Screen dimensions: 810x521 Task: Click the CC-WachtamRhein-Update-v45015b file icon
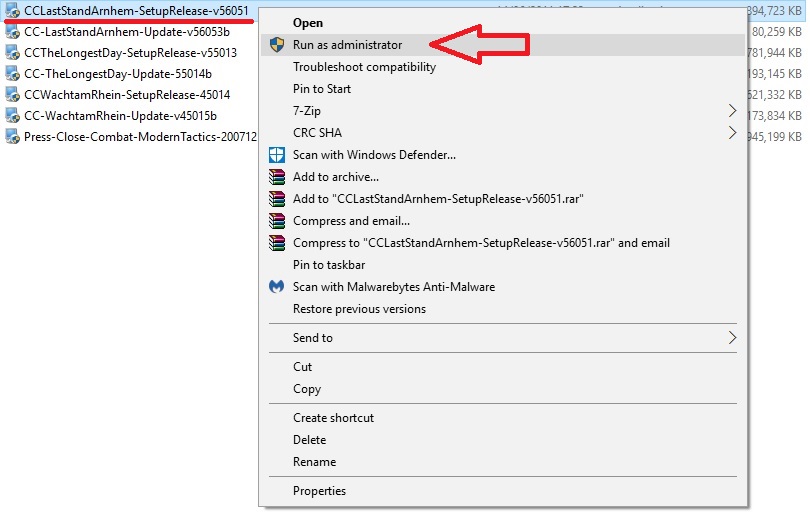click(12, 116)
